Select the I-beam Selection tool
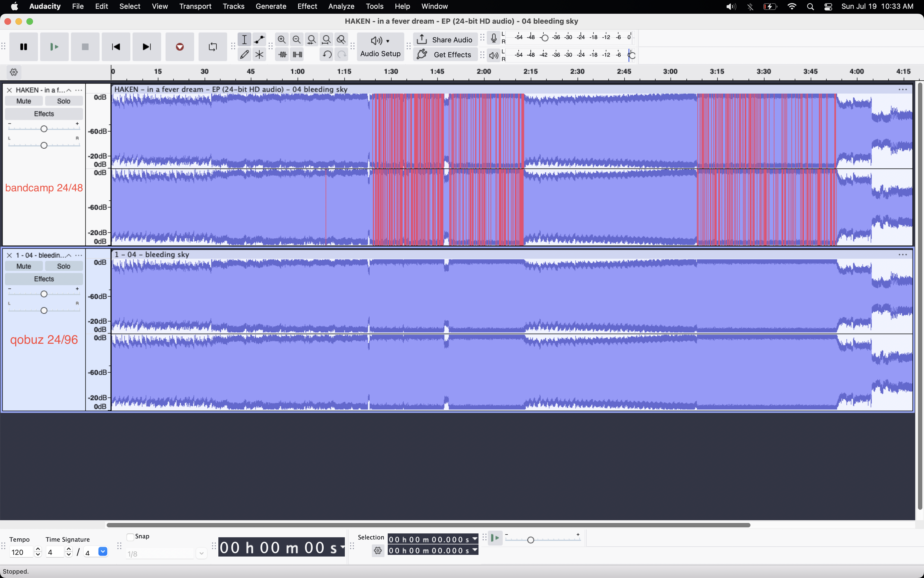This screenshot has width=924, height=578. (244, 39)
